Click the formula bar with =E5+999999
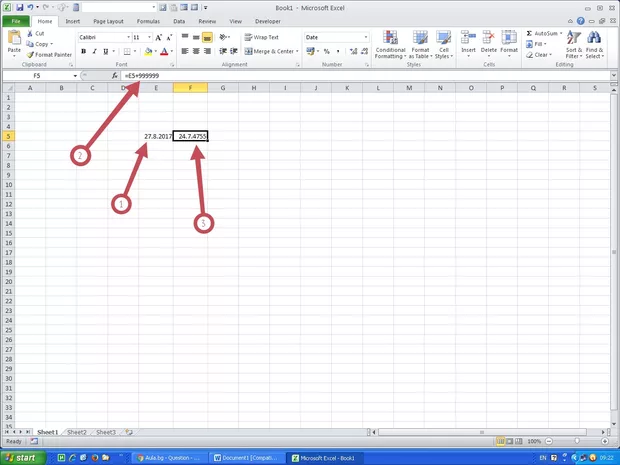Screen dimensions: 620x465 (x=366, y=76)
